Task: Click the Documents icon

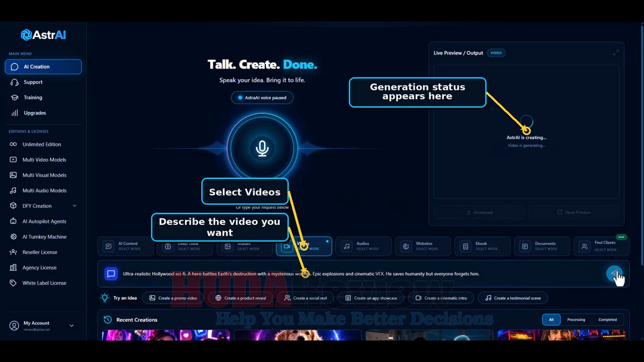Action: (x=525, y=246)
